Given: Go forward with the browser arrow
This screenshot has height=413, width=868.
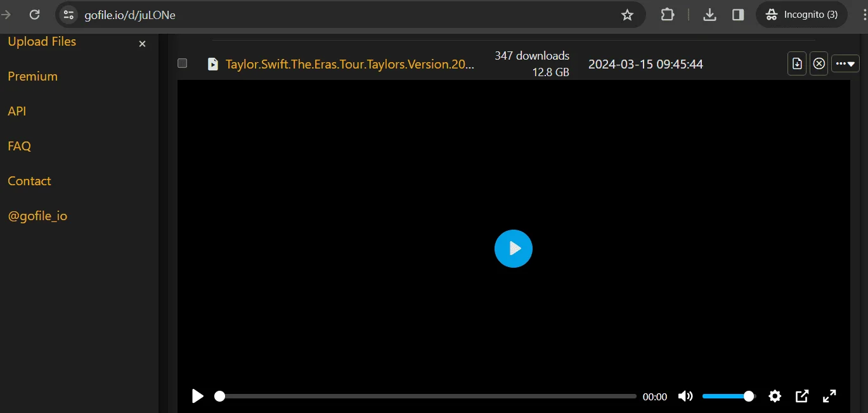Looking at the screenshot, I should click(6, 15).
